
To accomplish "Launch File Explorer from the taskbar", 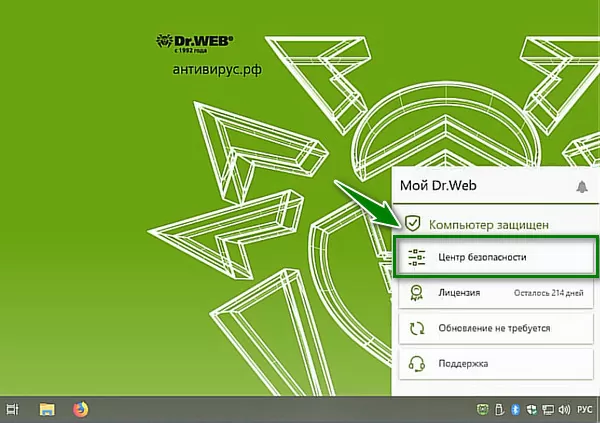I will click(46, 409).
